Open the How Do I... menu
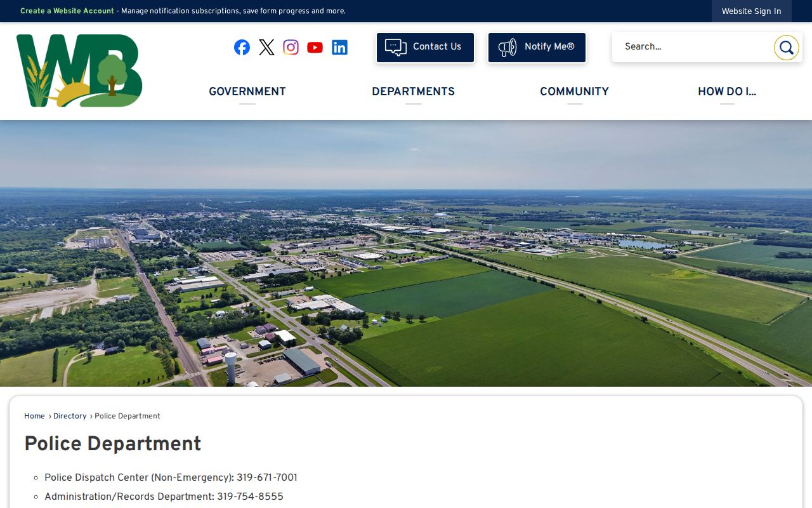The width and height of the screenshot is (812, 508). [727, 91]
